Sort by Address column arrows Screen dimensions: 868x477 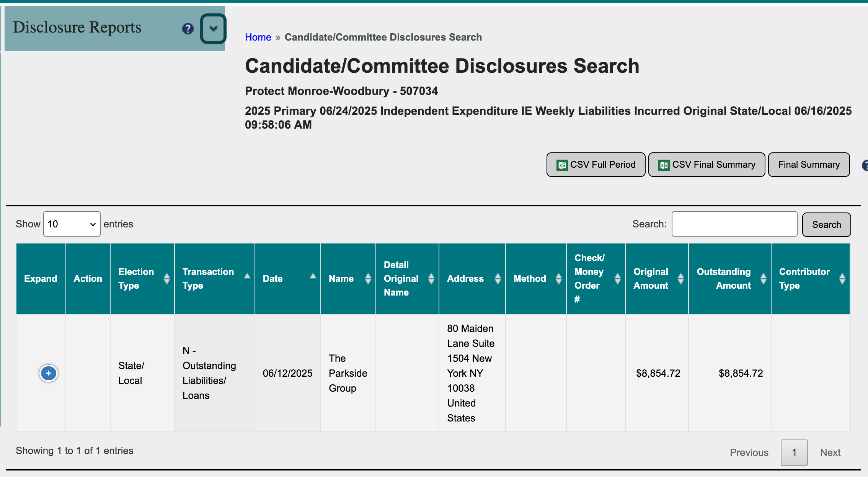pyautogui.click(x=498, y=279)
